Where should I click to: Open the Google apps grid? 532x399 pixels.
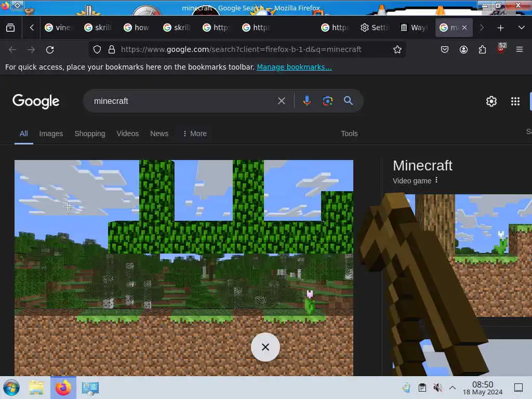tap(515, 101)
